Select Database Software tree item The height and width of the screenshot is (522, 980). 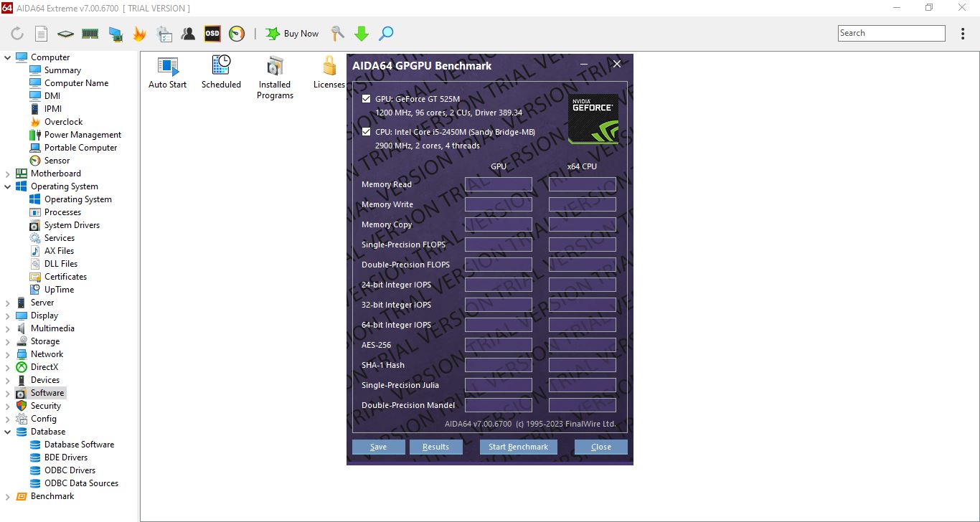click(79, 445)
